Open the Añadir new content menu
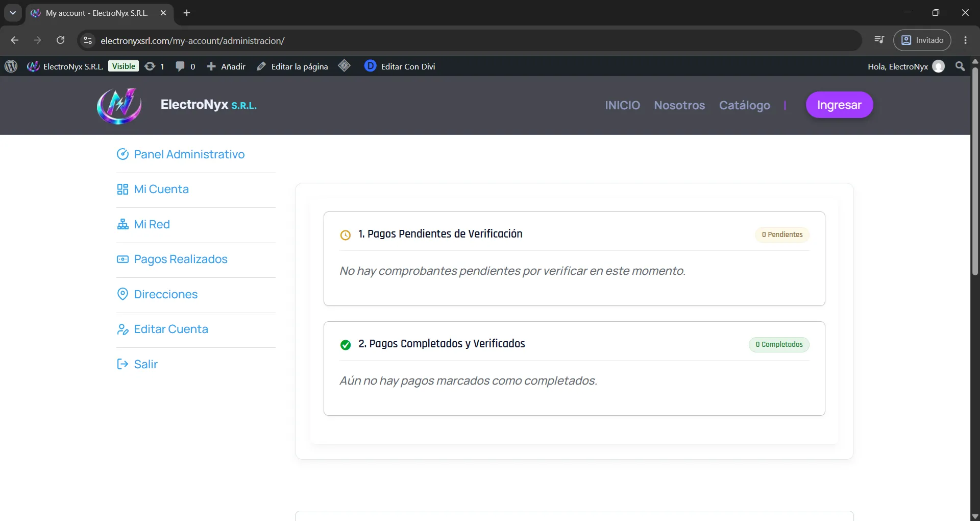This screenshot has width=980, height=521. click(x=226, y=66)
